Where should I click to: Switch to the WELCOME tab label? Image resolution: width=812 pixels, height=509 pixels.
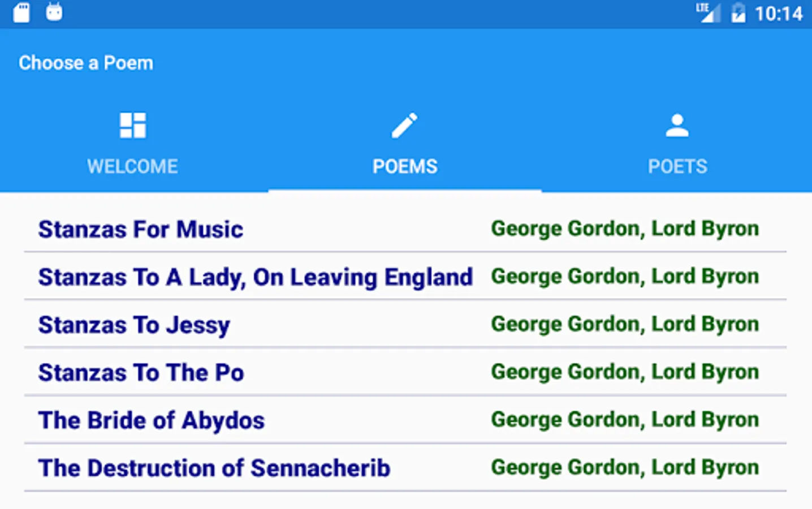pyautogui.click(x=133, y=166)
